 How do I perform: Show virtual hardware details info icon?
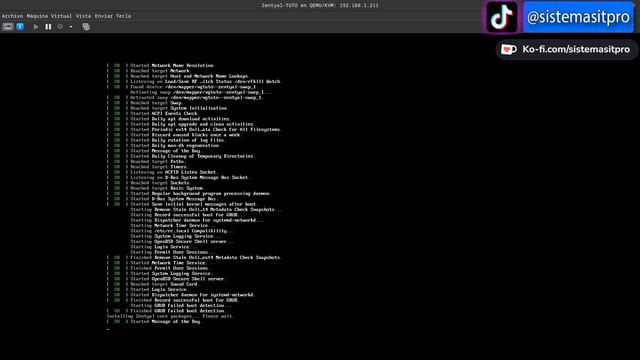tap(20, 27)
